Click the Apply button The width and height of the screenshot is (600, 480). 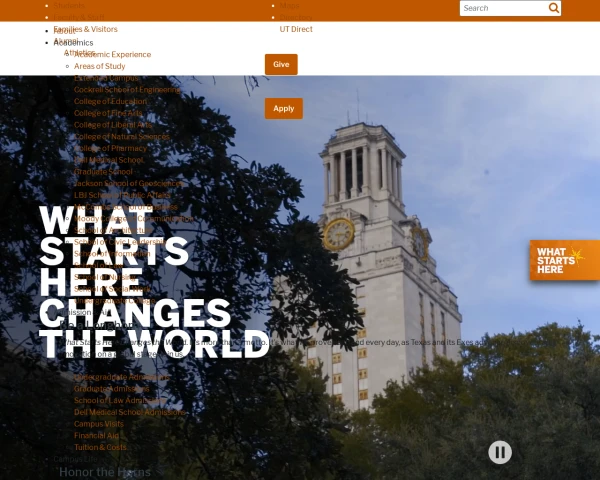coord(284,108)
